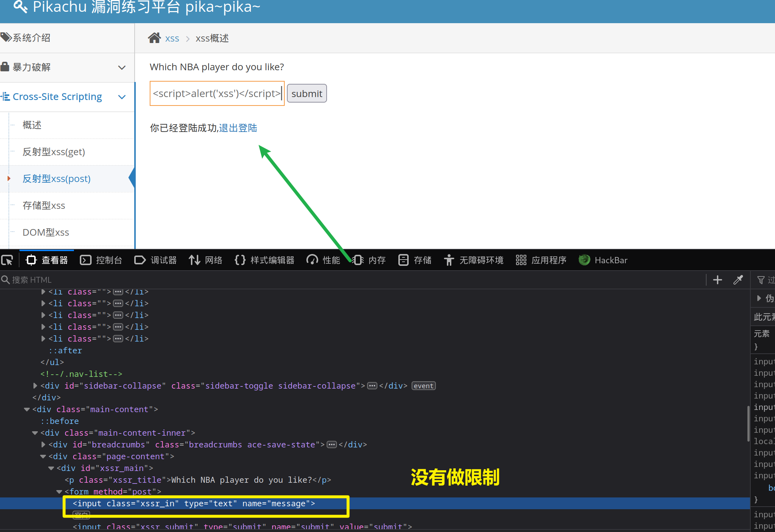Viewport: 775px width, 532px height.
Task: Click the key icon in the Pikachu header
Action: 20,6
